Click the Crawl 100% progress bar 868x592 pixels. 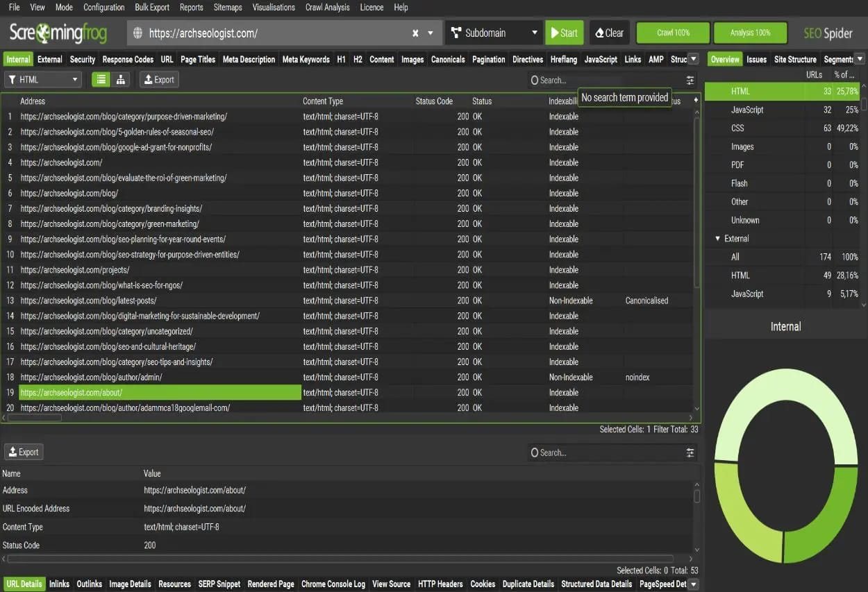click(673, 33)
